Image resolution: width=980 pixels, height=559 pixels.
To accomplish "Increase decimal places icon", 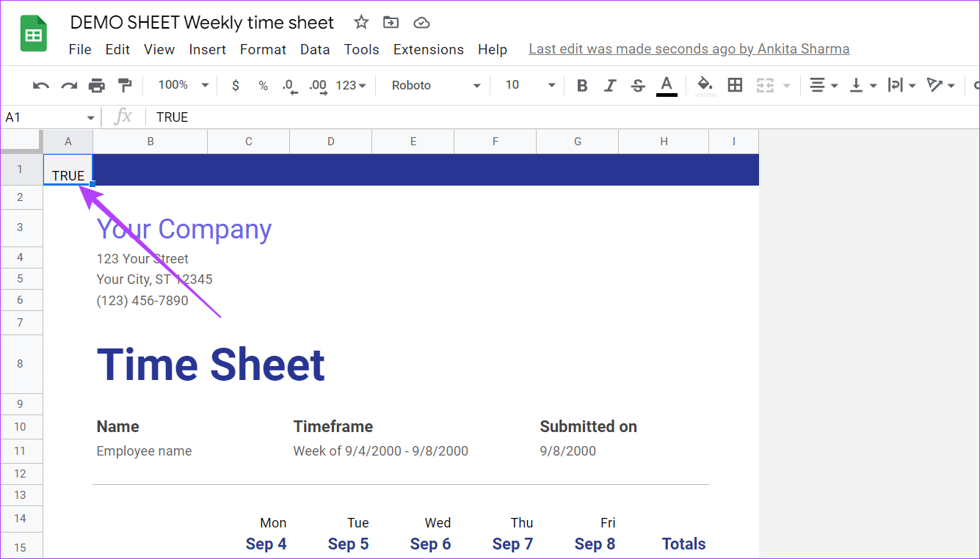I will 318,86.
